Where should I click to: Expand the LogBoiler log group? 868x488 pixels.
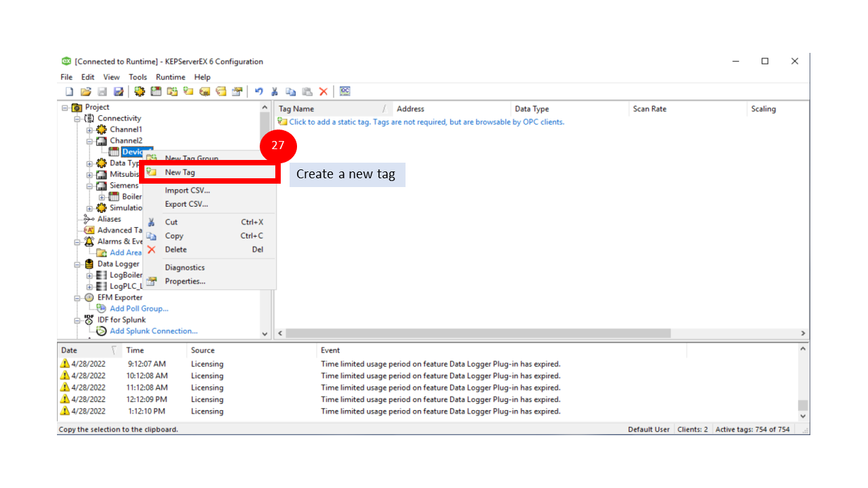[x=90, y=275]
